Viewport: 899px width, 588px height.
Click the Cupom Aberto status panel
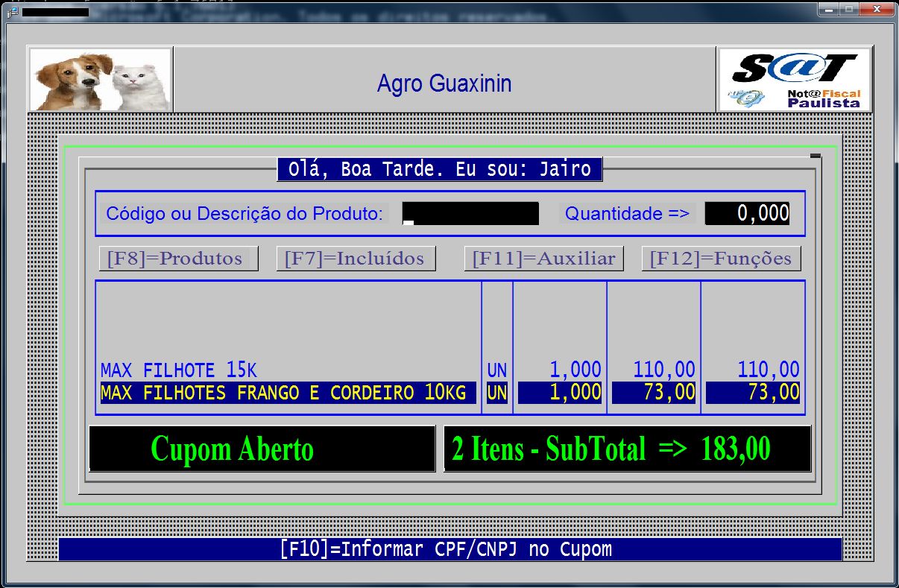(x=262, y=449)
